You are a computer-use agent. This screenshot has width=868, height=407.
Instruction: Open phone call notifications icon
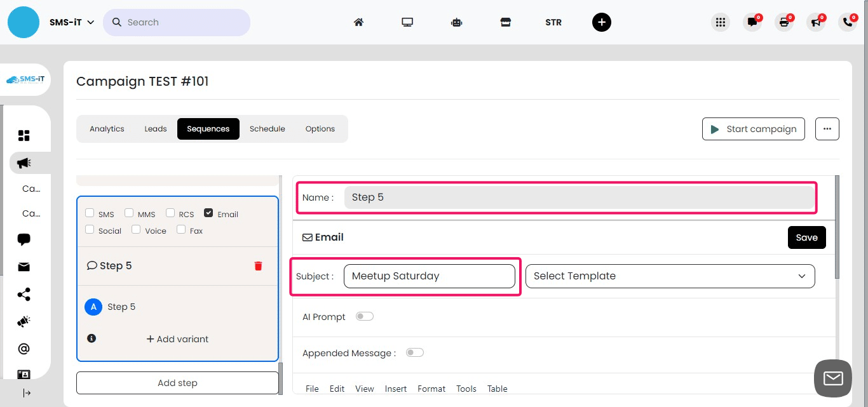click(848, 22)
